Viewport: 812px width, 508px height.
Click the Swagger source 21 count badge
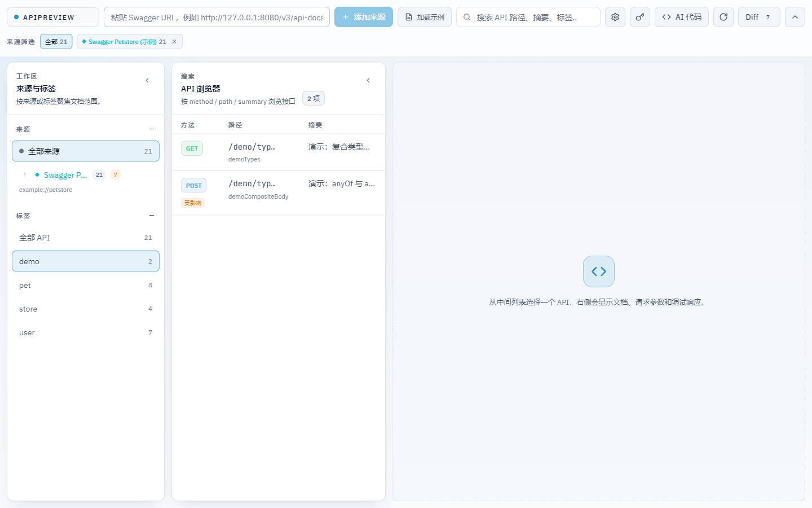(x=99, y=175)
